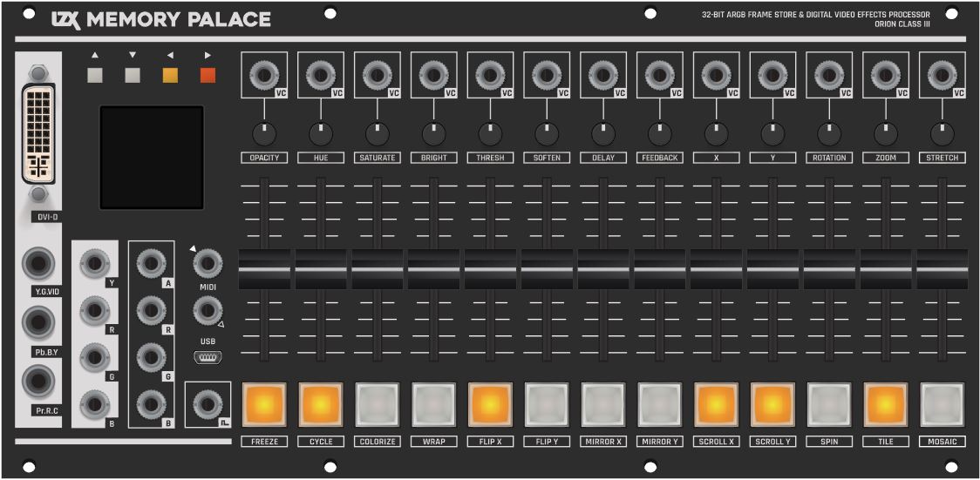This screenshot has height=480, width=980.
Task: Click the black LCD display screen
Action: (x=152, y=158)
